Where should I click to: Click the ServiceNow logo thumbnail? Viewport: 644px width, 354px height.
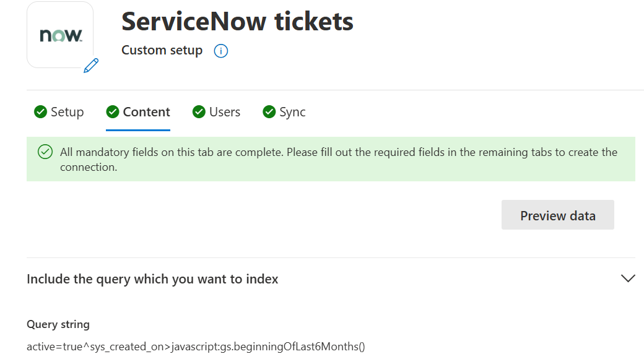point(60,35)
